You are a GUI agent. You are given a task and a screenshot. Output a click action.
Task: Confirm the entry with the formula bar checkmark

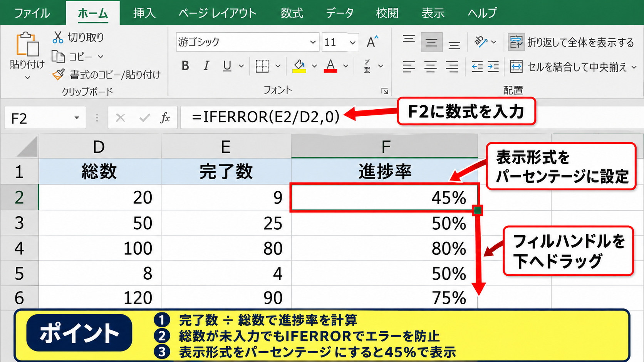point(144,118)
